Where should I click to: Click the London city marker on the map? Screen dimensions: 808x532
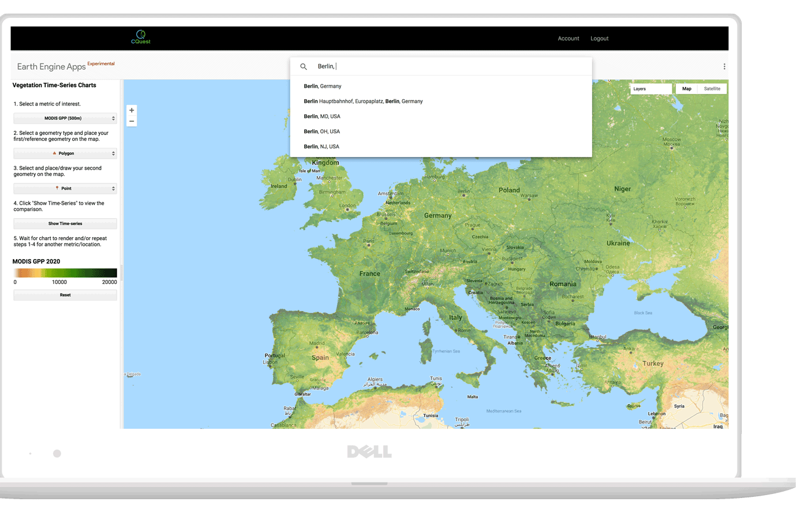[x=348, y=210]
